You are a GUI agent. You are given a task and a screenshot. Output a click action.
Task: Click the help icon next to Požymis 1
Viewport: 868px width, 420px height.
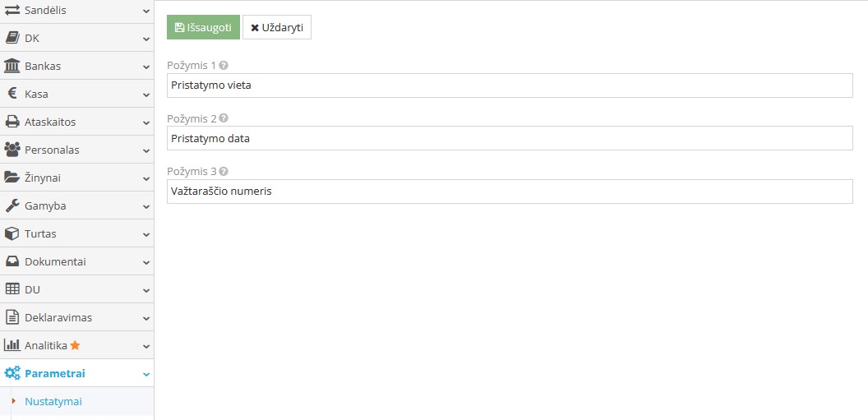point(224,65)
